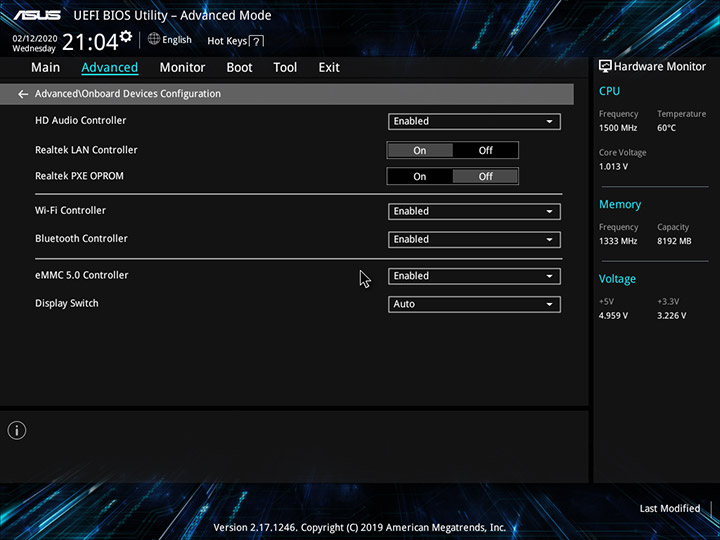Click the Hot Keys label
Screen dimensions: 720x540
point(227,41)
